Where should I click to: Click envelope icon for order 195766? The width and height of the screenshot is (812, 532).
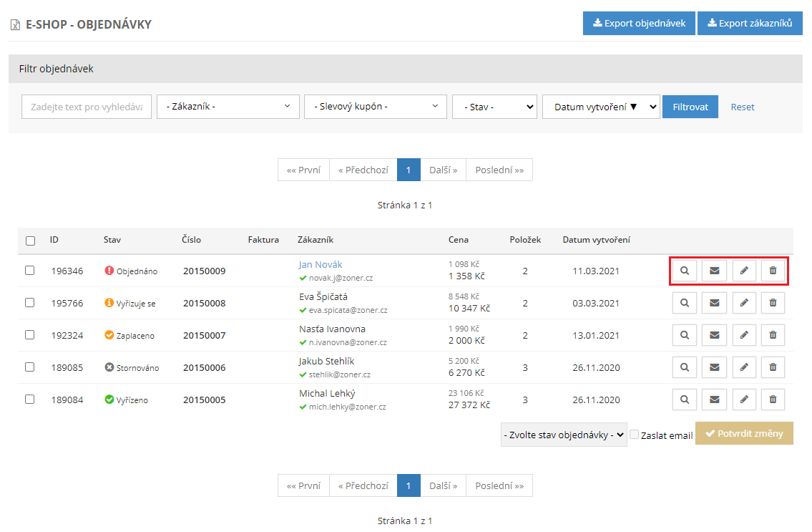(x=714, y=303)
